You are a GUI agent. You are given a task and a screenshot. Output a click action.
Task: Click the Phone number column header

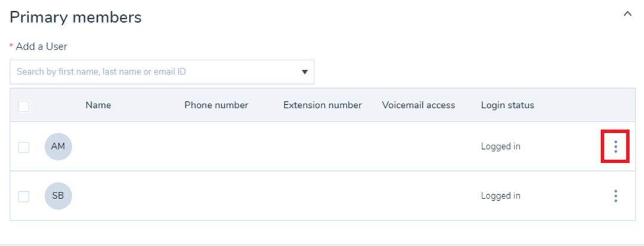coord(216,105)
